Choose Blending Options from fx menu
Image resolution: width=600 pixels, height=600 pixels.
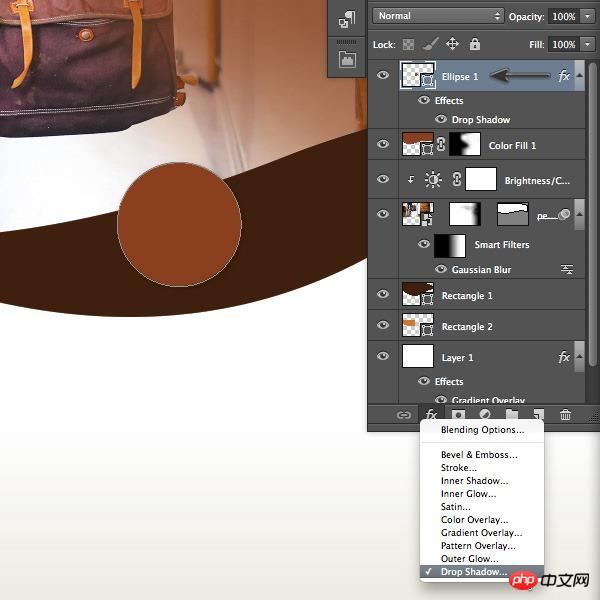coord(482,430)
